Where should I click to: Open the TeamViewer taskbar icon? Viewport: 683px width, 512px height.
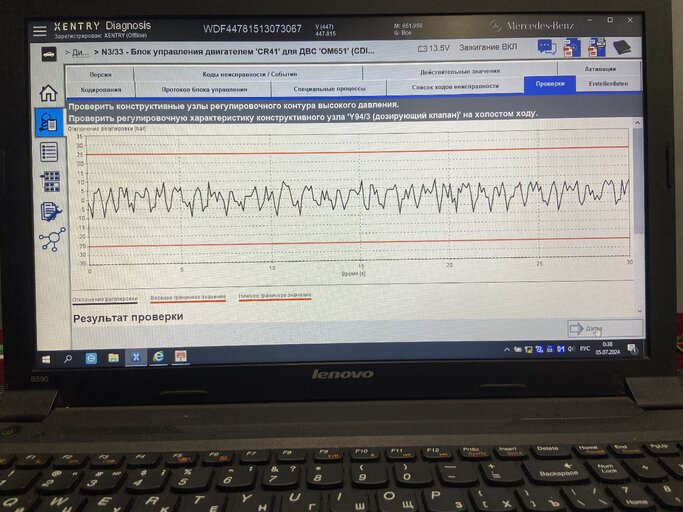point(91,358)
